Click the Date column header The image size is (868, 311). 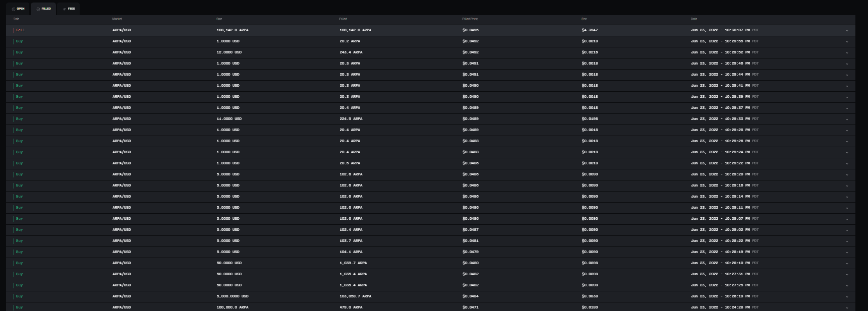[x=694, y=19]
